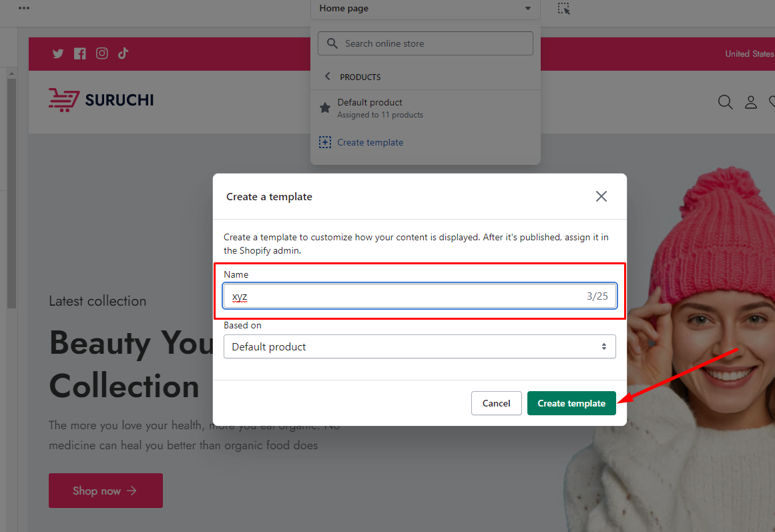This screenshot has height=532, width=775.
Task: Toggle the inspector selection icon
Action: 564,9
